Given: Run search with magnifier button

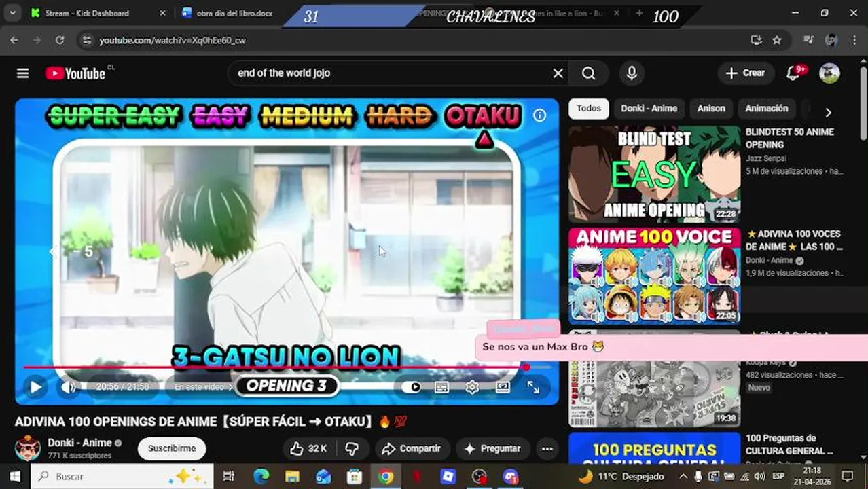Looking at the screenshot, I should tap(589, 73).
